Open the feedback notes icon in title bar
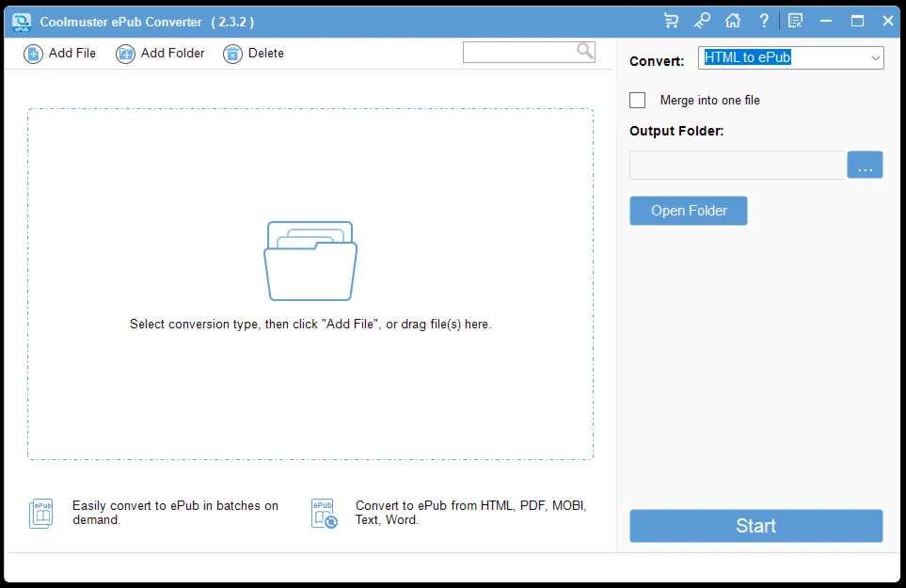Viewport: 906px width, 588px height. click(x=795, y=22)
